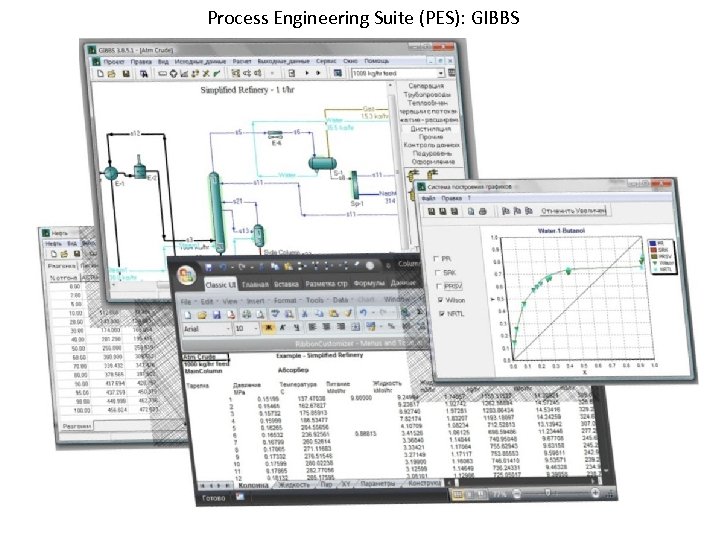
Task: Click align left icon in Excel toolbar
Action: [312, 327]
